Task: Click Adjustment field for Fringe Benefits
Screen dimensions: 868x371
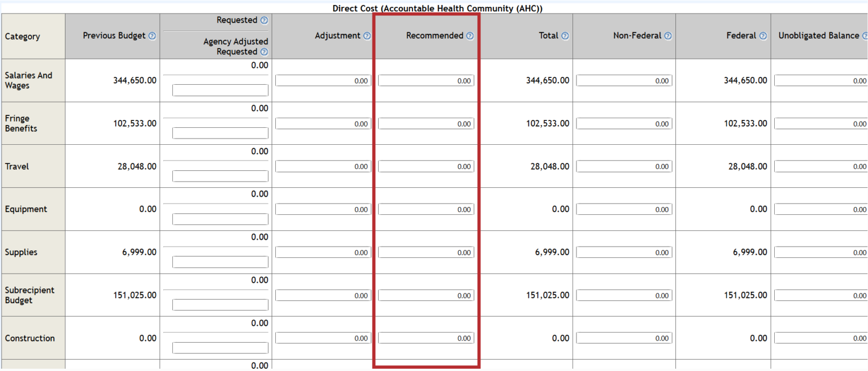Action: (323, 124)
